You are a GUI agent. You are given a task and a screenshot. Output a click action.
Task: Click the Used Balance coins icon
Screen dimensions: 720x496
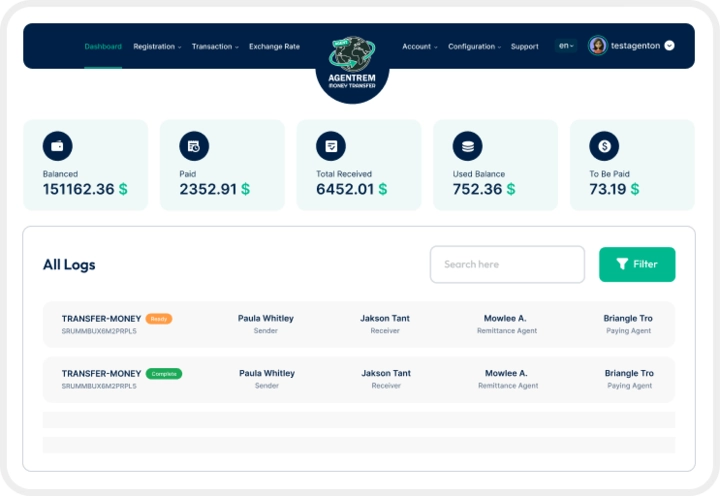(467, 146)
